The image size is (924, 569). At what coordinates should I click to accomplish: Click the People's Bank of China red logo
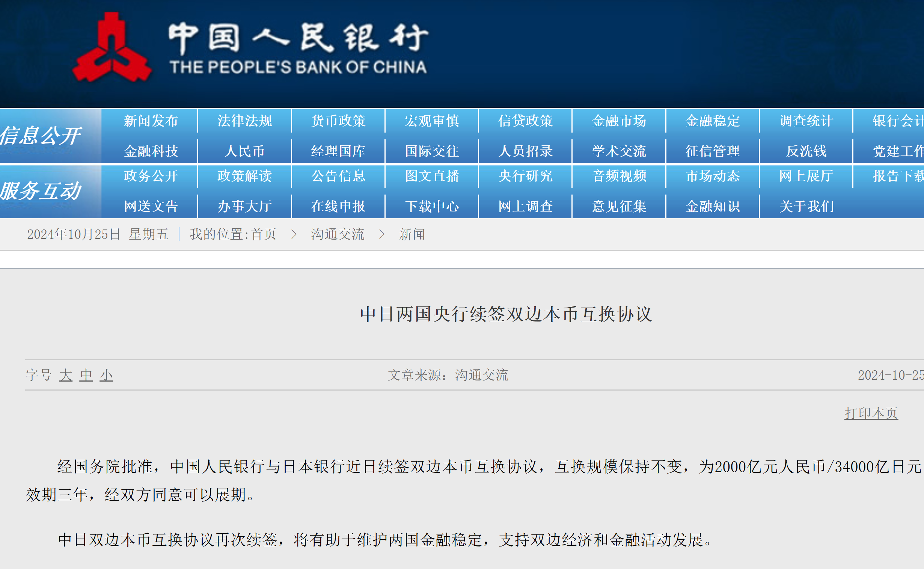click(x=112, y=48)
